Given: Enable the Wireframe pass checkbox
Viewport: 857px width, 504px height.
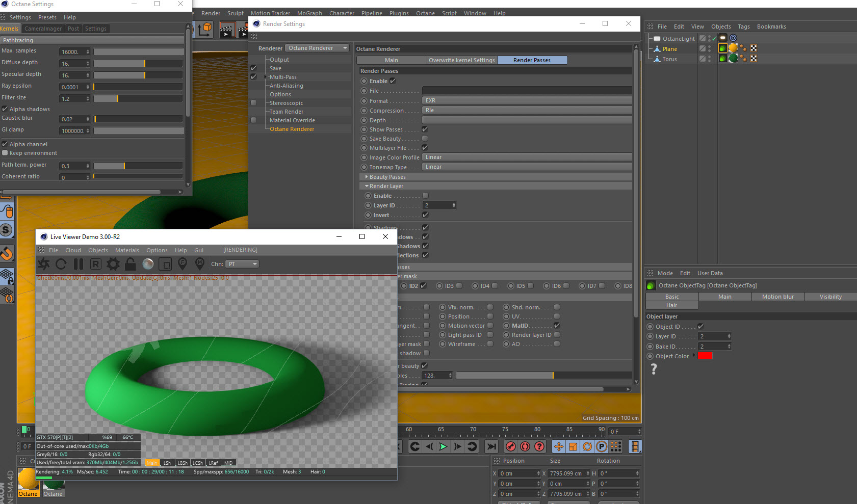Looking at the screenshot, I should (490, 344).
